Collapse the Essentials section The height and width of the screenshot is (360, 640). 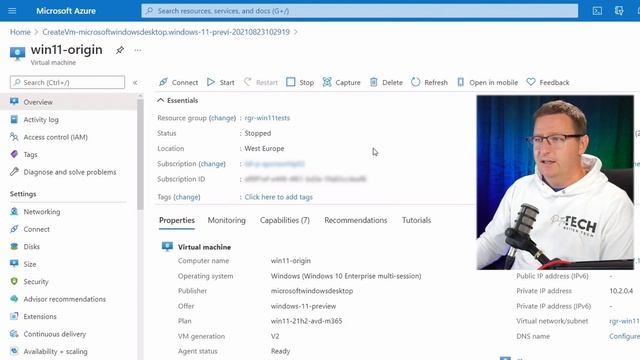(178, 100)
